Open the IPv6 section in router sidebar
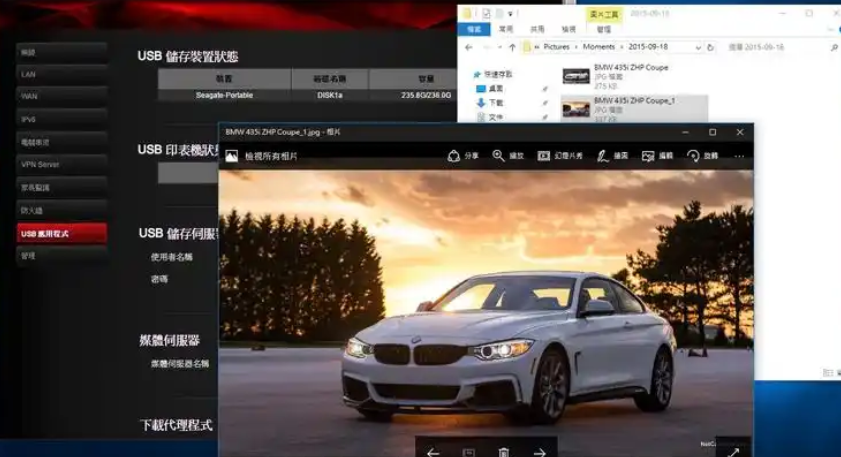Viewport: 841px width, 457px height. coord(62,119)
